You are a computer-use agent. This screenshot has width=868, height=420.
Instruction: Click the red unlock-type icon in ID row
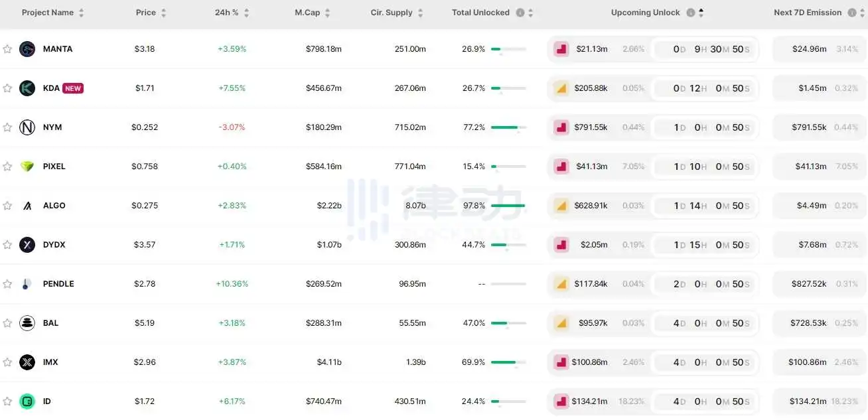[561, 401]
